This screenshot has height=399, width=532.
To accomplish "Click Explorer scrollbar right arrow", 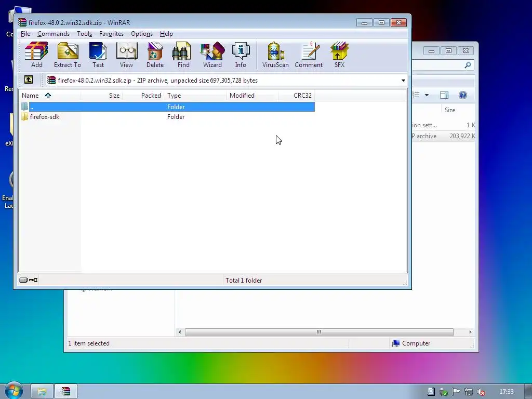I will pos(470,332).
